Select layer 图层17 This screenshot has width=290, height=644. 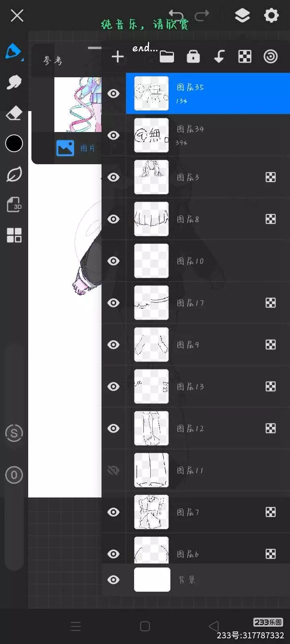coord(217,303)
